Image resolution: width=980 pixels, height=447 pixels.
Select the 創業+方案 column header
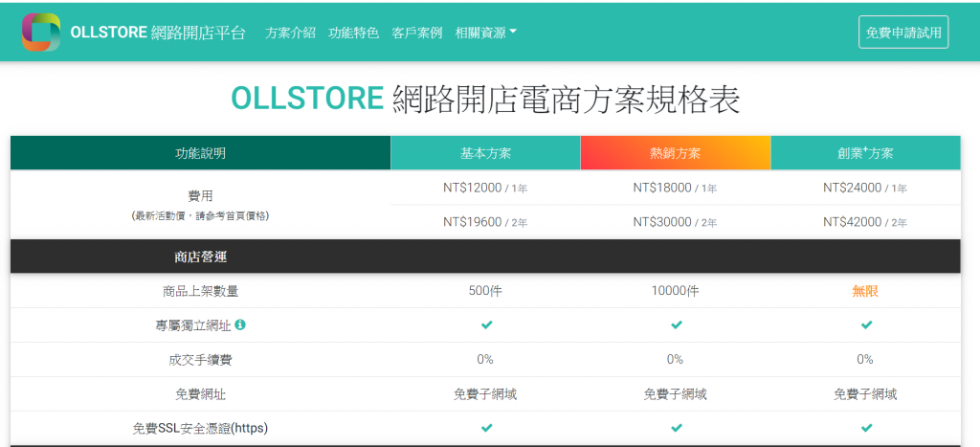[x=865, y=153]
